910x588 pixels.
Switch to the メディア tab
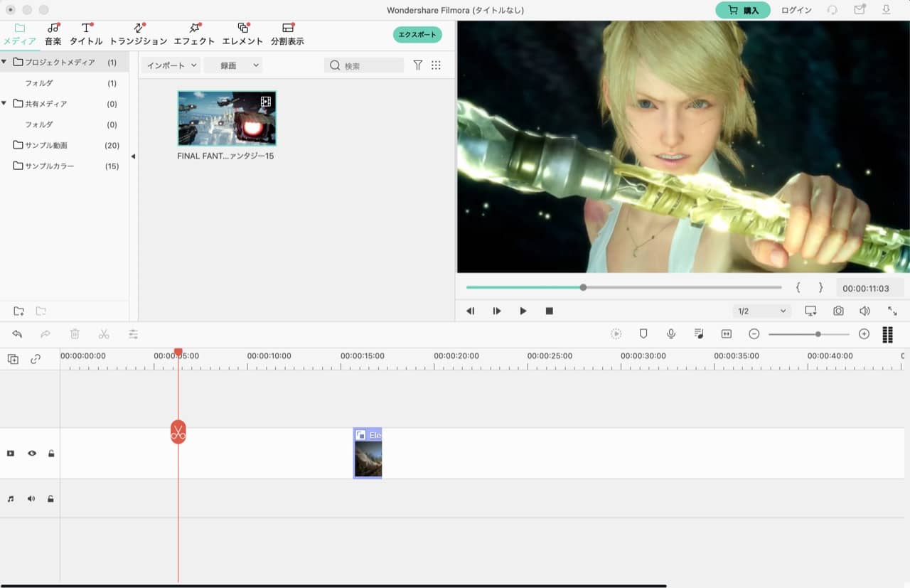[19, 34]
